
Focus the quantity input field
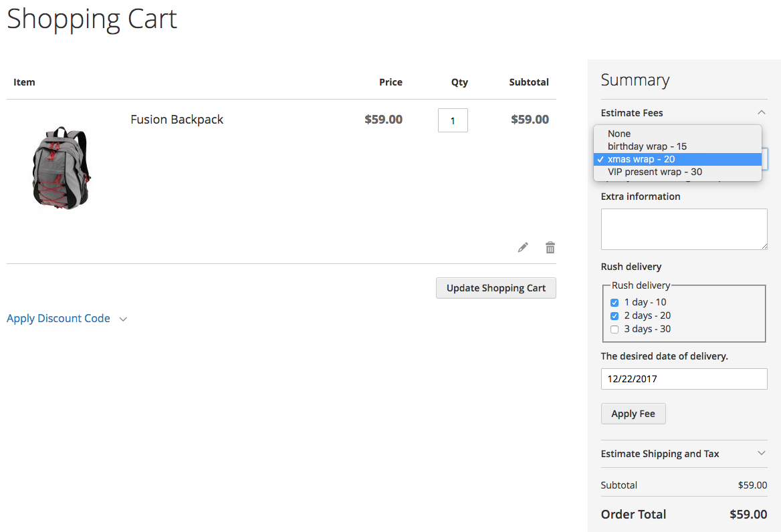click(x=453, y=120)
